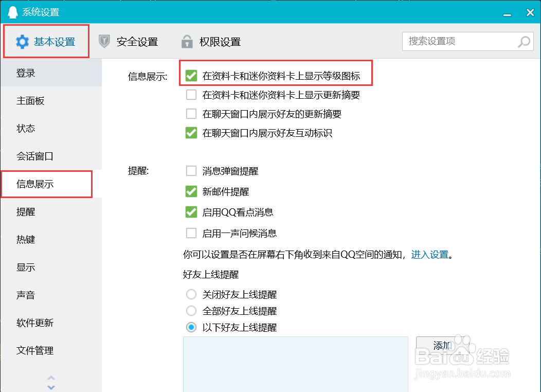Open 热键 settings
The image size is (541, 392).
(x=51, y=240)
